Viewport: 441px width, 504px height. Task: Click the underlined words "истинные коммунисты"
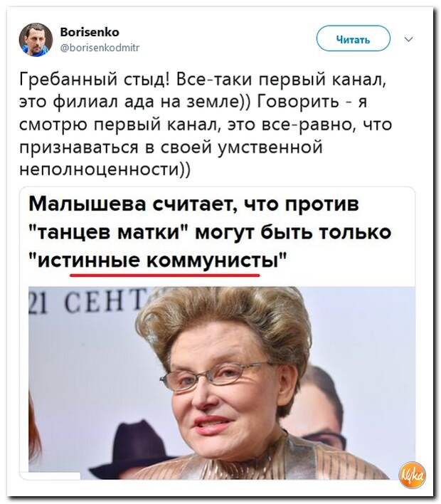(x=158, y=260)
